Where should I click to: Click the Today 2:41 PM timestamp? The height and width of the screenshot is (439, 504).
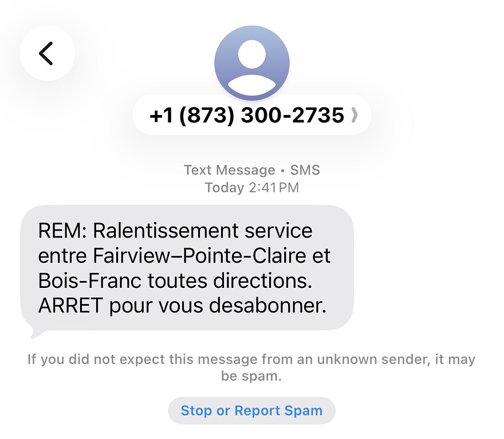click(251, 188)
